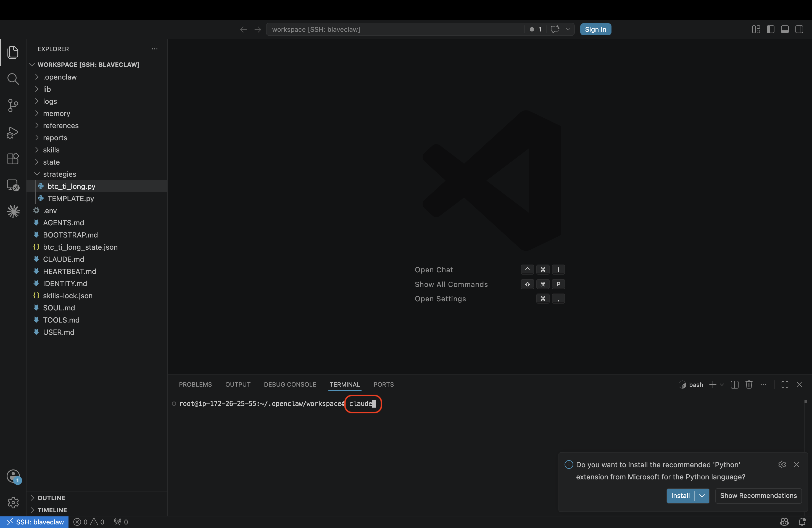Split the terminal pane

[735, 384]
